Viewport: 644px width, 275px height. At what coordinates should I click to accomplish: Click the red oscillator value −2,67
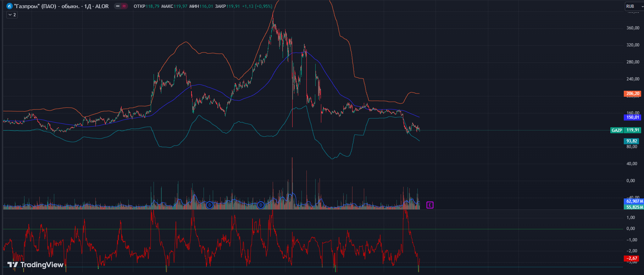pos(632,258)
